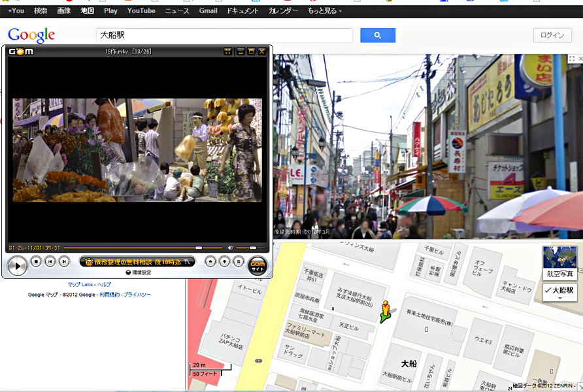Close the GOM Player window
This screenshot has height=392, width=583.
[261, 51]
